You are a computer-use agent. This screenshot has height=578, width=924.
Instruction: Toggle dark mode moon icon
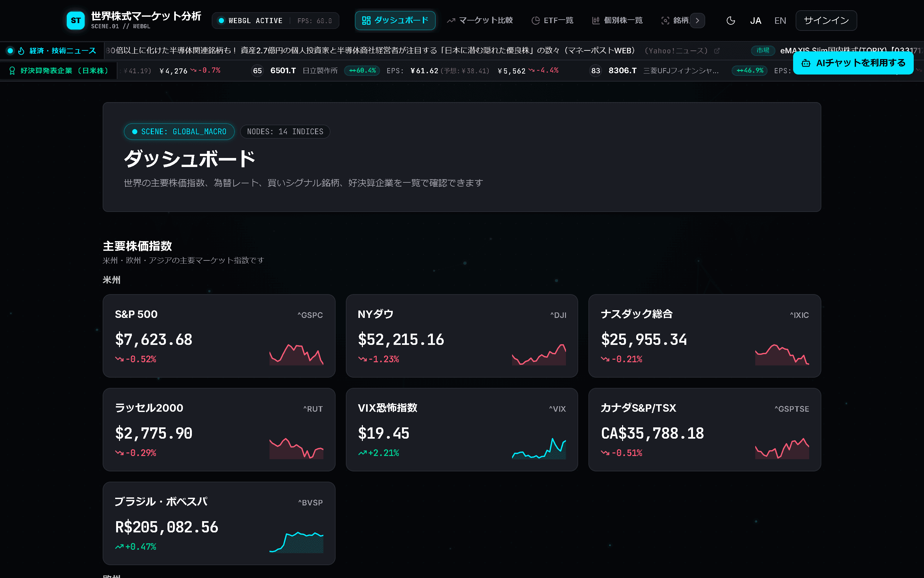731,21
